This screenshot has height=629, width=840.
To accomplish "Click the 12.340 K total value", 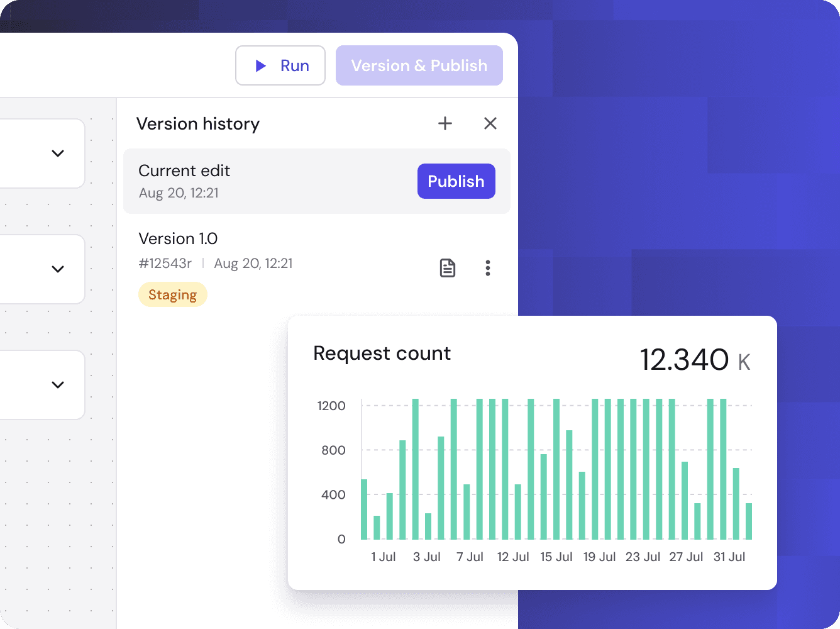I will tap(694, 360).
